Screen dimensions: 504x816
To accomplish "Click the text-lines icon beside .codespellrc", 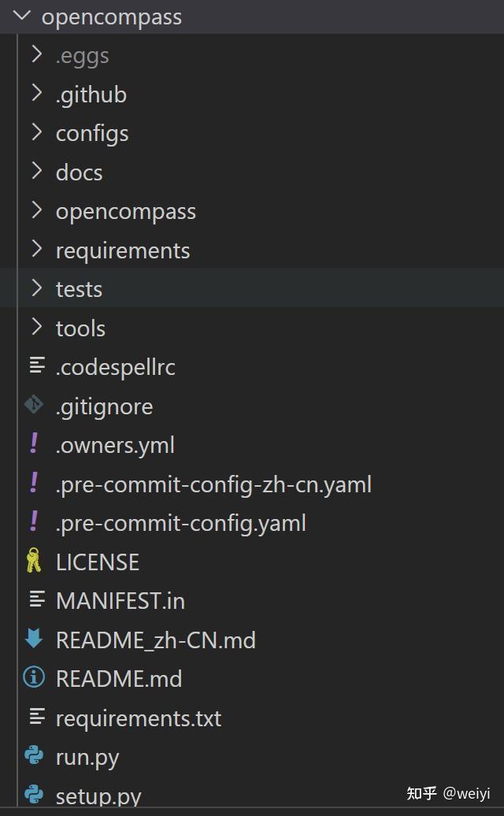I will tap(36, 366).
